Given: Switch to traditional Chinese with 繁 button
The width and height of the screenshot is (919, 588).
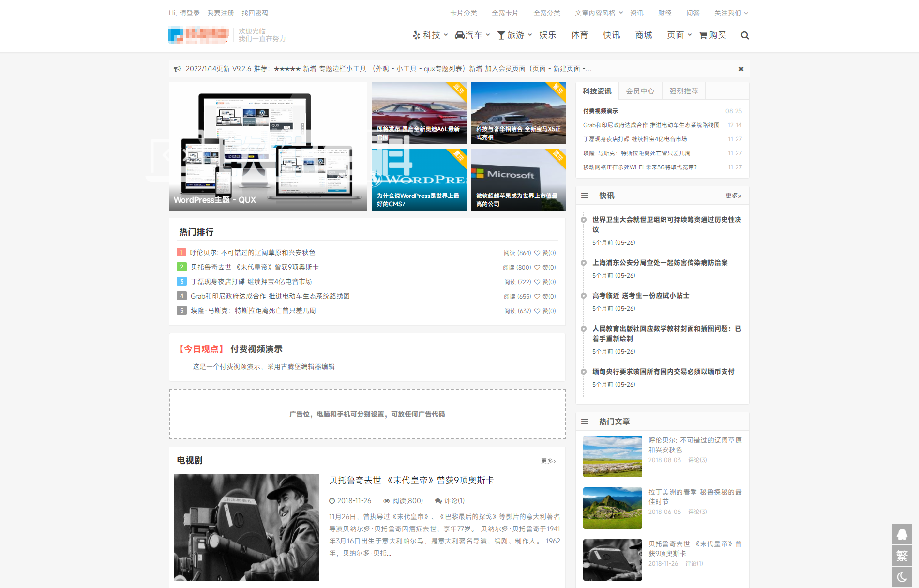Looking at the screenshot, I should [x=902, y=556].
